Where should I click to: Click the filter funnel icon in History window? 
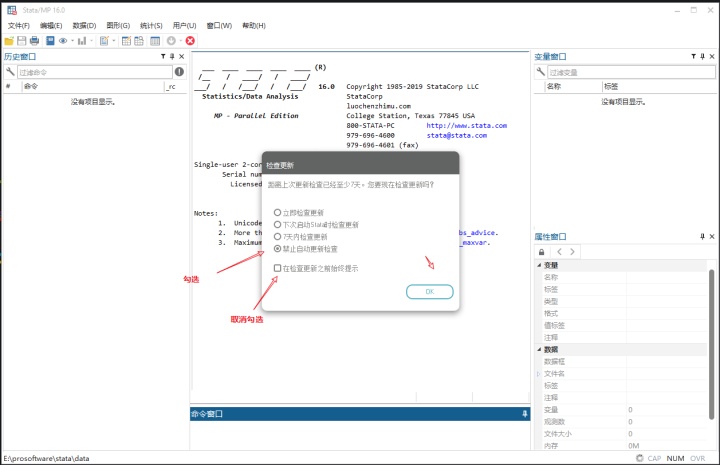click(163, 56)
